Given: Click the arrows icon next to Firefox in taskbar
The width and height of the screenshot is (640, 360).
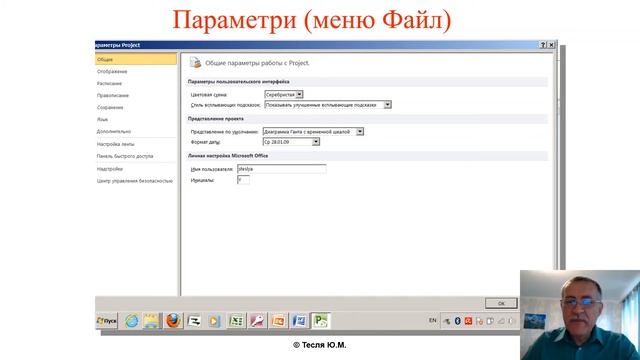Looking at the screenshot, I should pyautogui.click(x=193, y=321).
